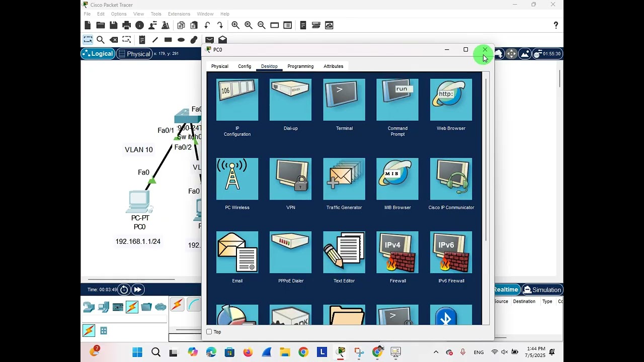The width and height of the screenshot is (644, 362).
Task: Select the End Devices category
Action: pyautogui.click(x=104, y=307)
